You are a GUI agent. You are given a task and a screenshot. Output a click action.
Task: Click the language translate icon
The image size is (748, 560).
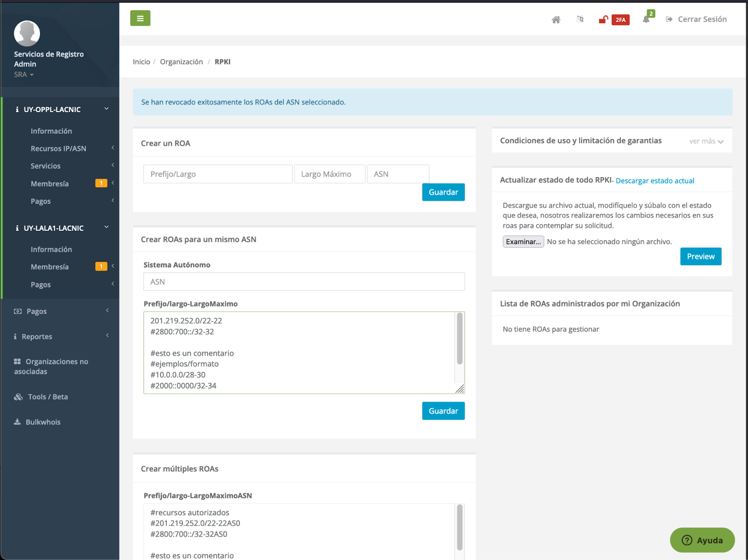(x=580, y=20)
